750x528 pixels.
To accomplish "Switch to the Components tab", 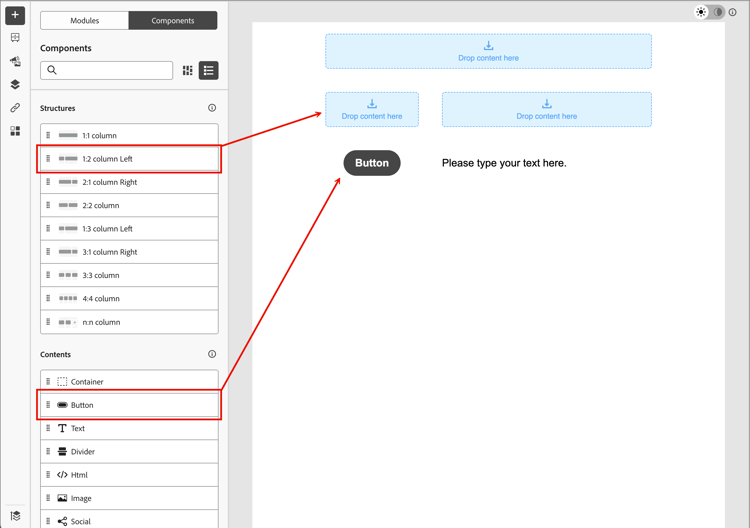I will click(x=173, y=21).
